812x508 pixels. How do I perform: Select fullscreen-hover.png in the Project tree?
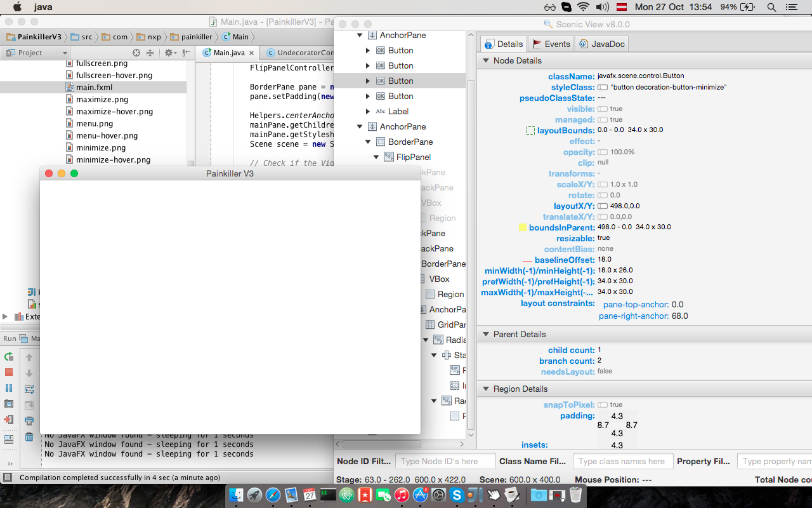[114, 75]
